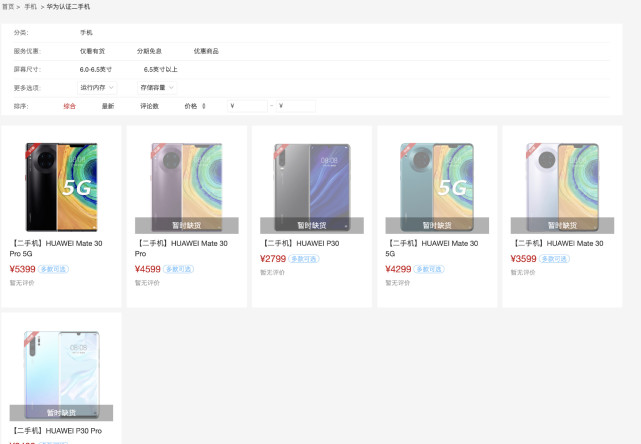Viewport: 641px width, 444px height.
Task: Open the 手机 breadcrumb link
Action: coord(31,7)
